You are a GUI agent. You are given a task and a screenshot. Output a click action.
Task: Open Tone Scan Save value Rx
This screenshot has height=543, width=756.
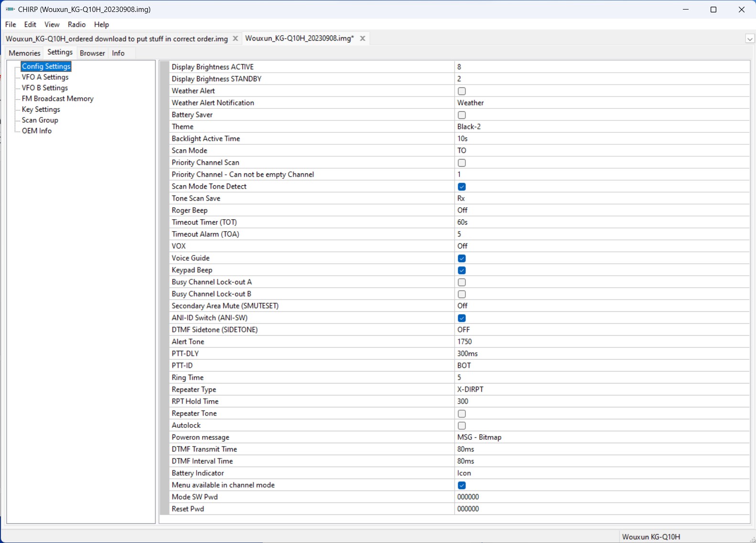pos(602,198)
